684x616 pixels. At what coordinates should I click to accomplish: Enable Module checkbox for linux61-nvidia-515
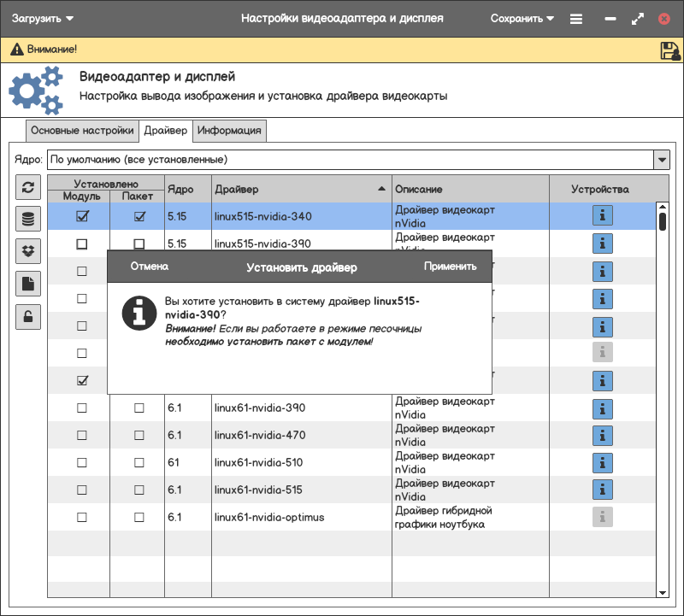click(82, 490)
